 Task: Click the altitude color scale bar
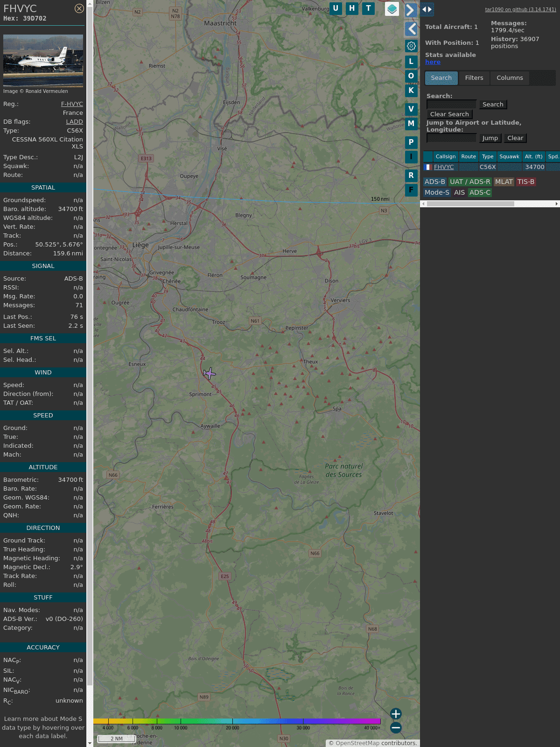[237, 721]
